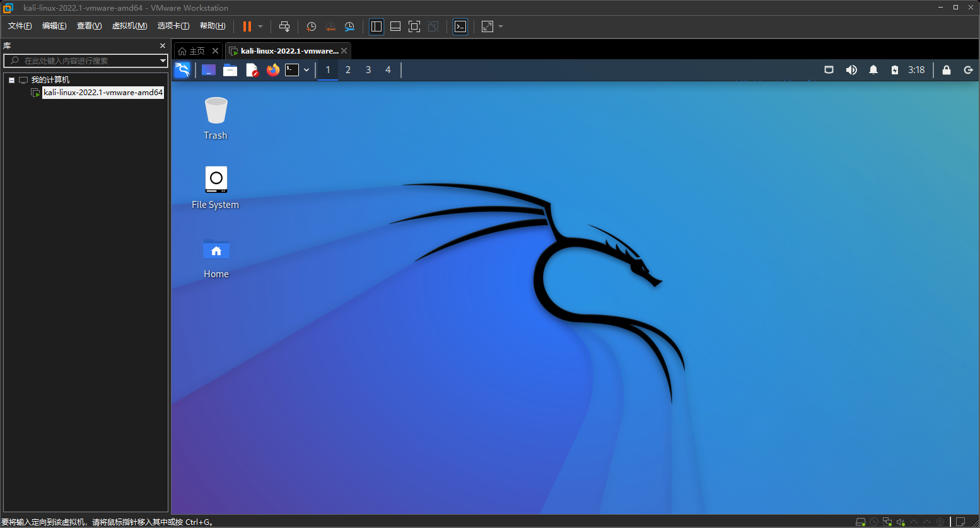The image size is (980, 528).
Task: Revert the virtual machine to its previous snapshot
Action: (330, 26)
